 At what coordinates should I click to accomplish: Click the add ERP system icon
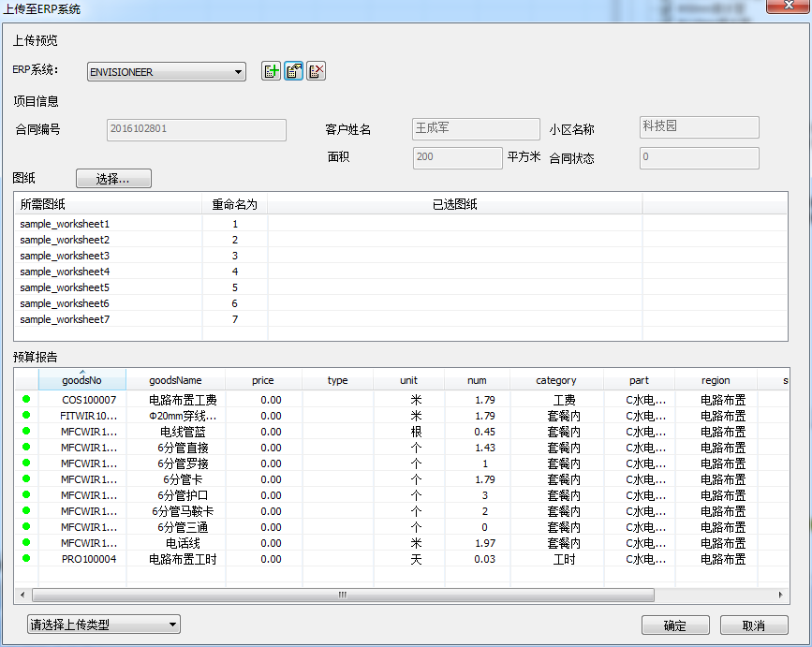pyautogui.click(x=271, y=71)
